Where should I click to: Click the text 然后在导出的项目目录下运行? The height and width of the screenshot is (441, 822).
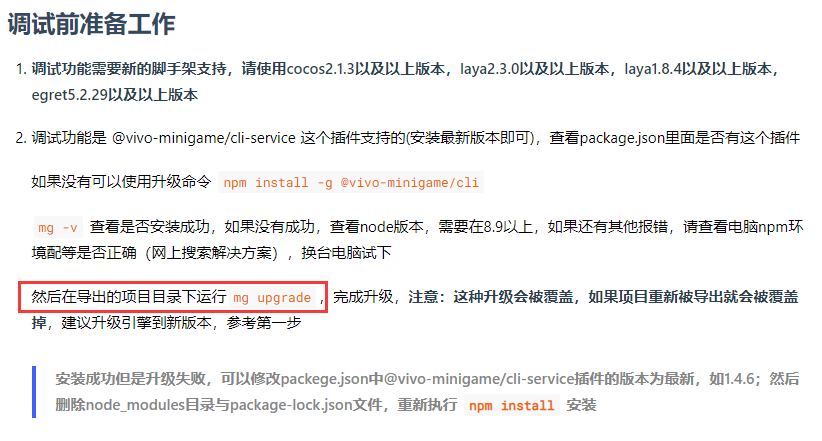tap(128, 297)
